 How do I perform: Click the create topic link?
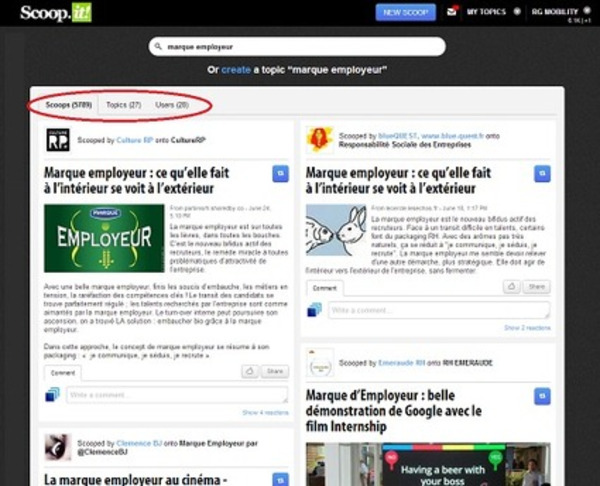236,70
